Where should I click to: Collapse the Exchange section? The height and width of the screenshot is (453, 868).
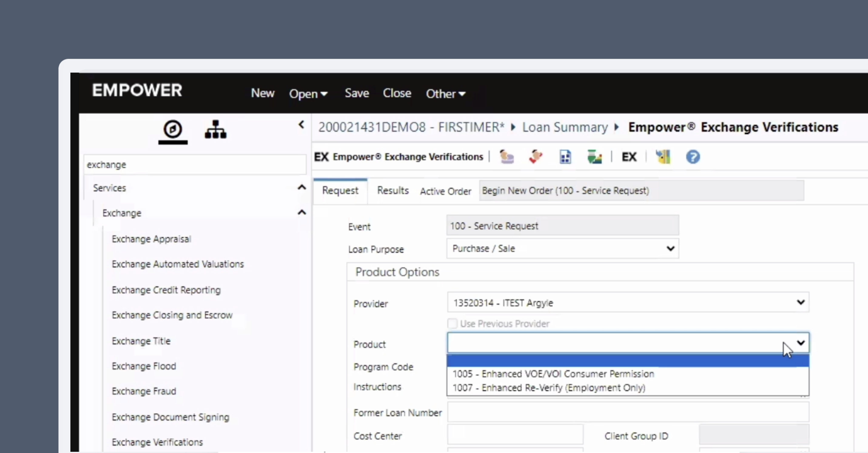click(x=301, y=212)
